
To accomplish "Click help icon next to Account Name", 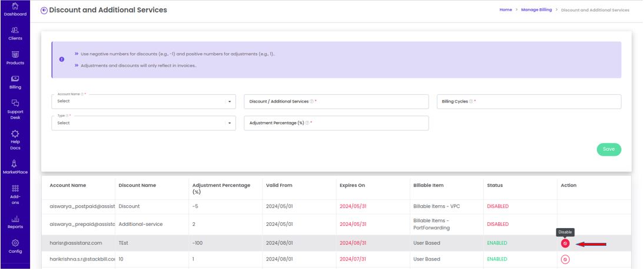I will pos(82,94).
